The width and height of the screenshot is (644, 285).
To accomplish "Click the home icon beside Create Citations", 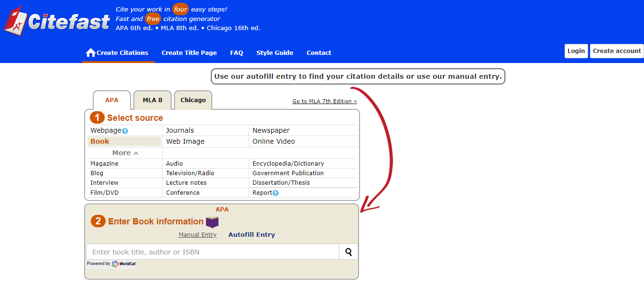I will click(x=90, y=53).
